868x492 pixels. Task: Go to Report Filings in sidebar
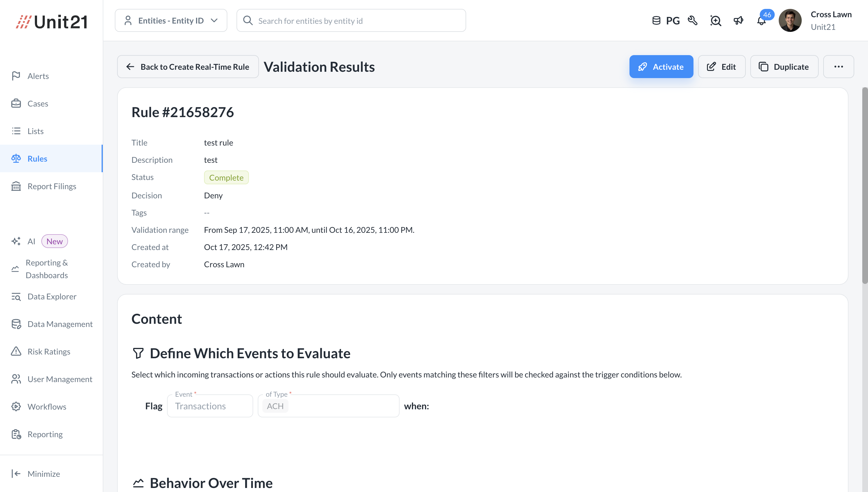coord(52,186)
